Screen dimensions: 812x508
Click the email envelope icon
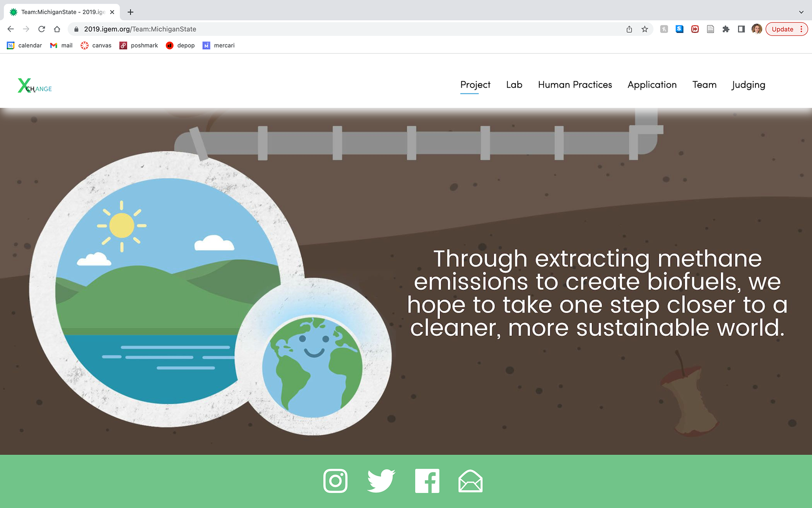[470, 481]
